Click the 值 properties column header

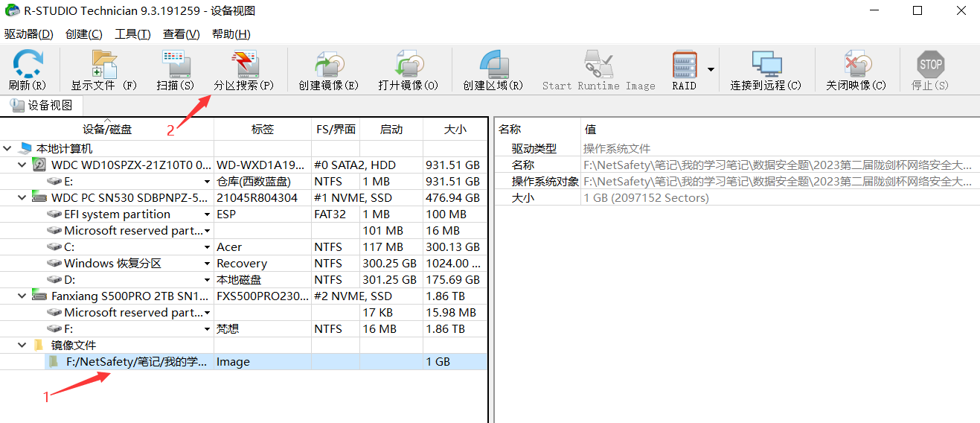[x=780, y=129]
